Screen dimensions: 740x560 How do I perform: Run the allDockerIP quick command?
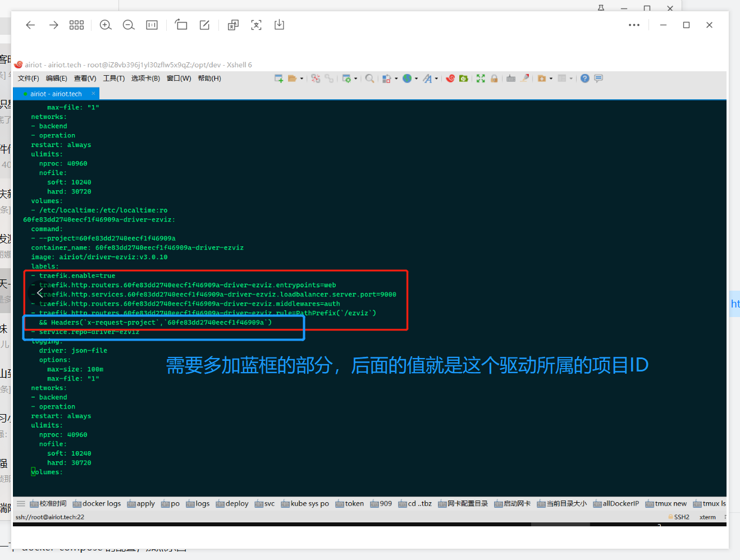pos(616,503)
